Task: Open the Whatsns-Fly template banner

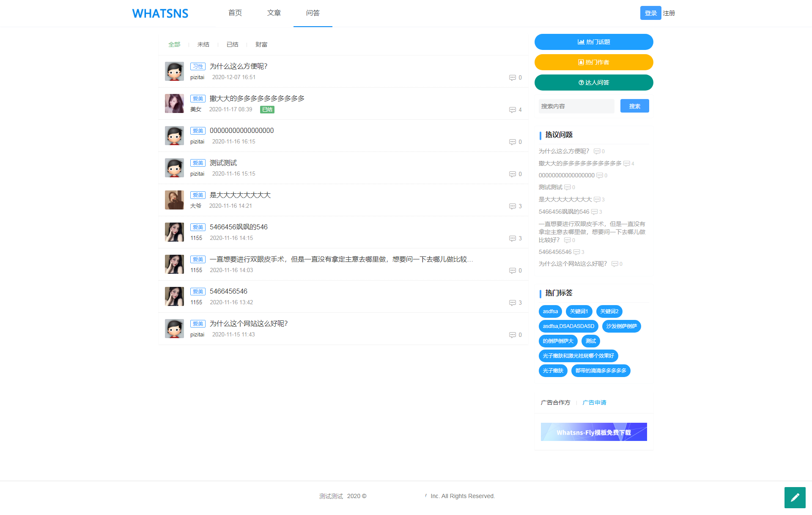Action: pyautogui.click(x=593, y=432)
